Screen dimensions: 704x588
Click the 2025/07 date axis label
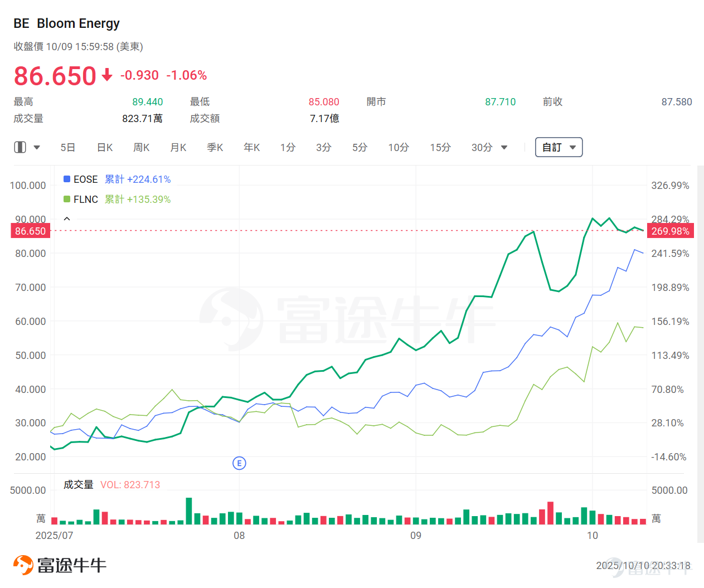coord(54,536)
